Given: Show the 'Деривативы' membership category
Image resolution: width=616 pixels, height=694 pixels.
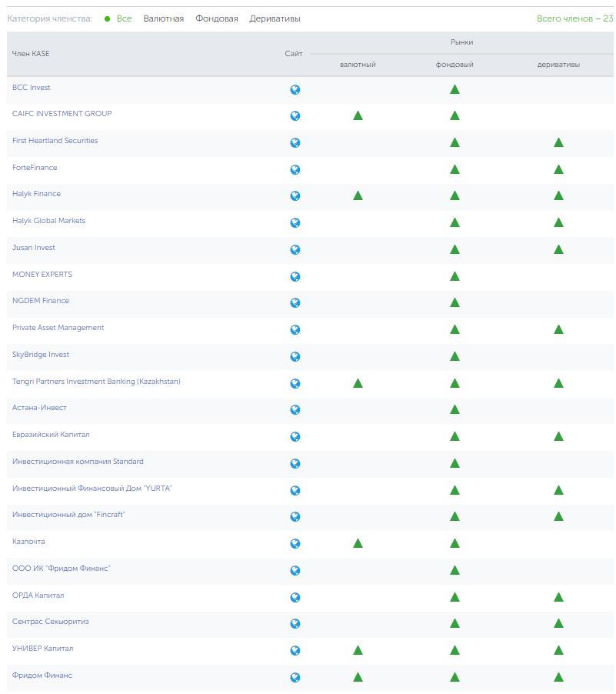Looking at the screenshot, I should [275, 18].
